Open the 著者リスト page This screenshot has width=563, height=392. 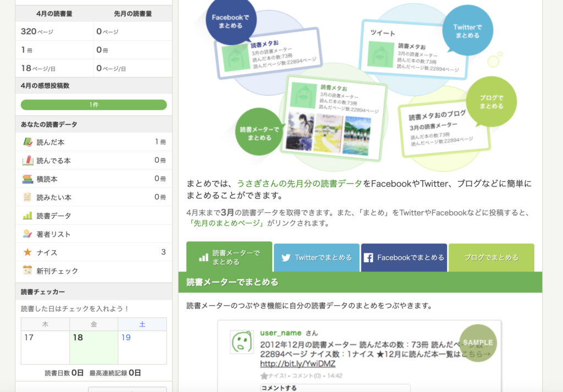tap(93, 234)
